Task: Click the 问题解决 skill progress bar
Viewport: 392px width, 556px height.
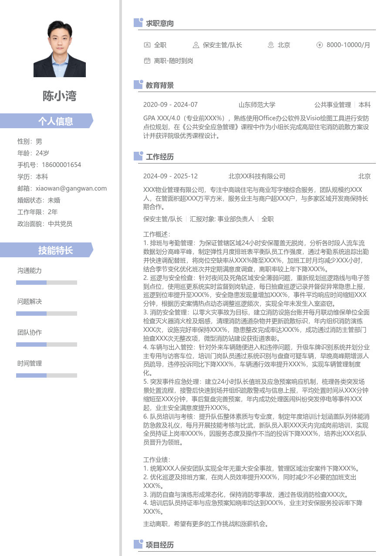Action: click(x=47, y=314)
